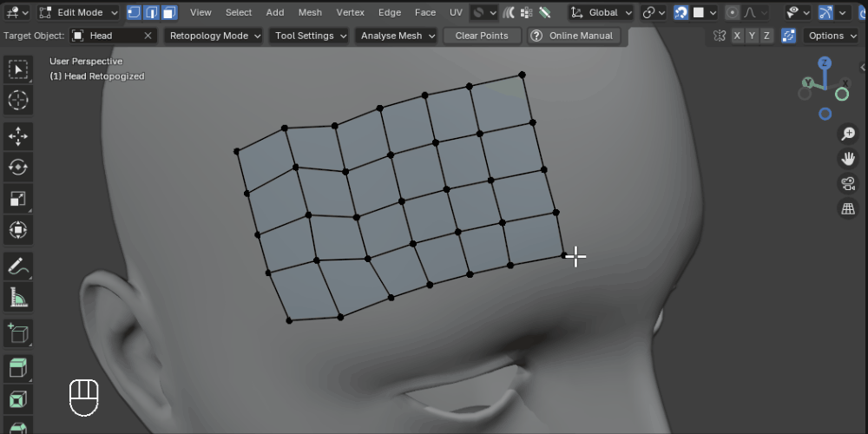868x434 pixels.
Task: Click the zoom magnifier viewport icon
Action: (x=848, y=134)
